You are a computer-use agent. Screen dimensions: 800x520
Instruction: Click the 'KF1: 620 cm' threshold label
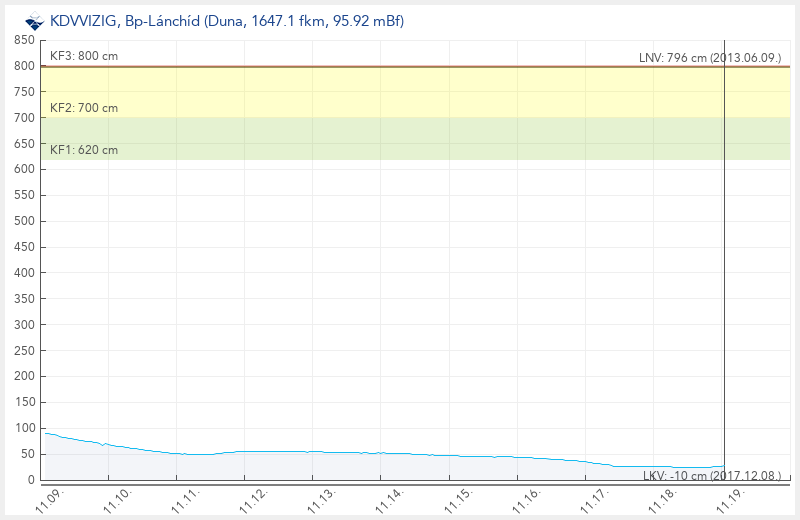point(84,150)
